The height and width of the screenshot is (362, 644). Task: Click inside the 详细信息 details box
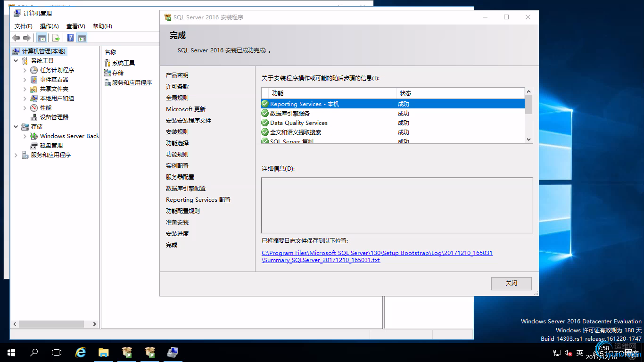[x=397, y=206]
